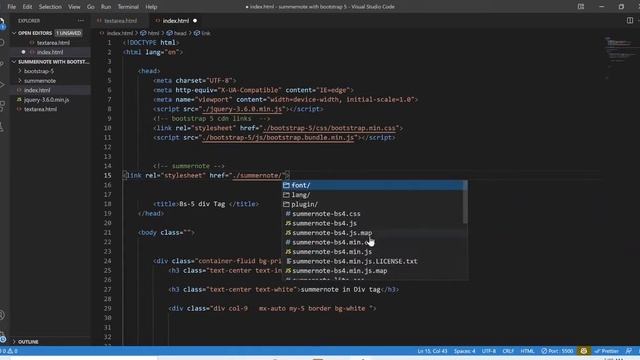The image size is (640, 360).
Task: Click the bootstrap.min.css href path
Action: point(329,128)
